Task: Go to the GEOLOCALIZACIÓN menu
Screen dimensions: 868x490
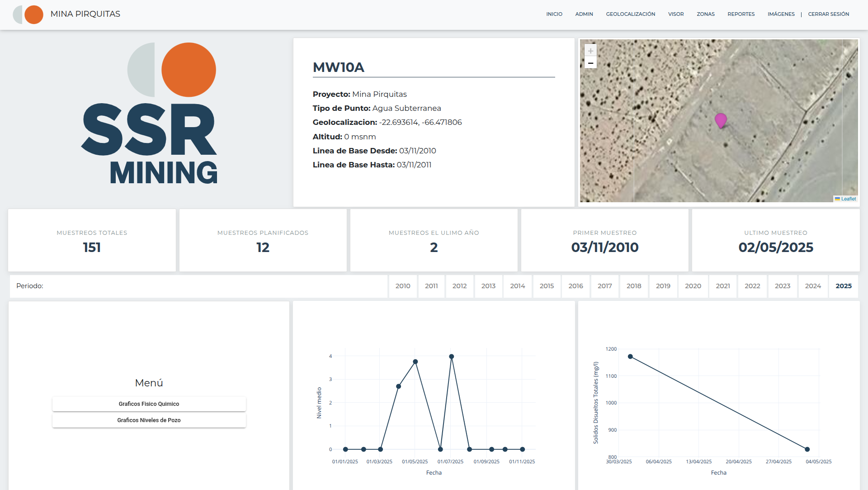Action: 630,14
